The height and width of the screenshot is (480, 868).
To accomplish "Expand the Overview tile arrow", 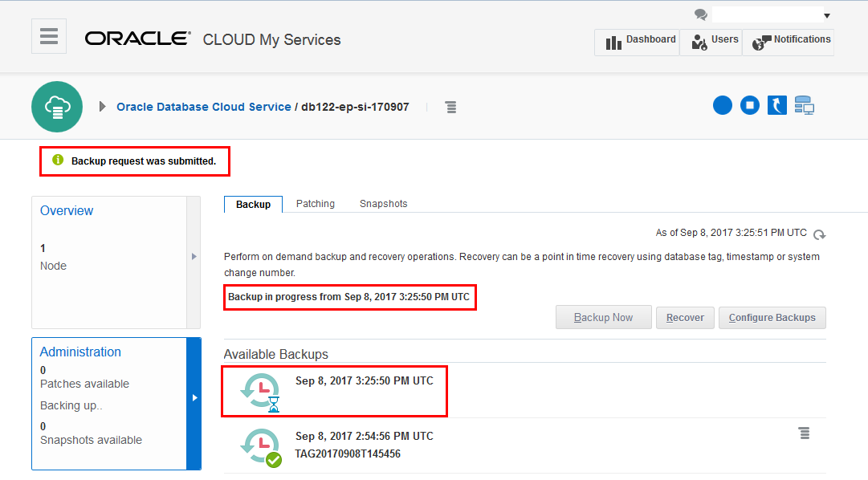I will pos(194,257).
